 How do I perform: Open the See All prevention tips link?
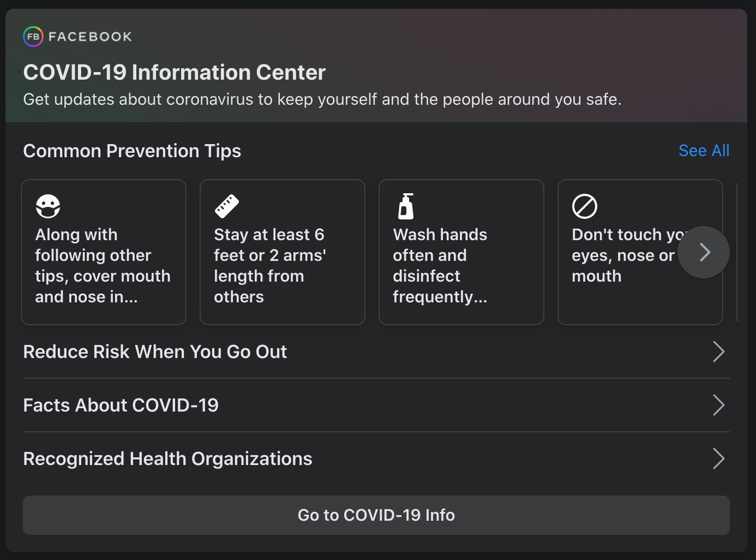point(704,150)
